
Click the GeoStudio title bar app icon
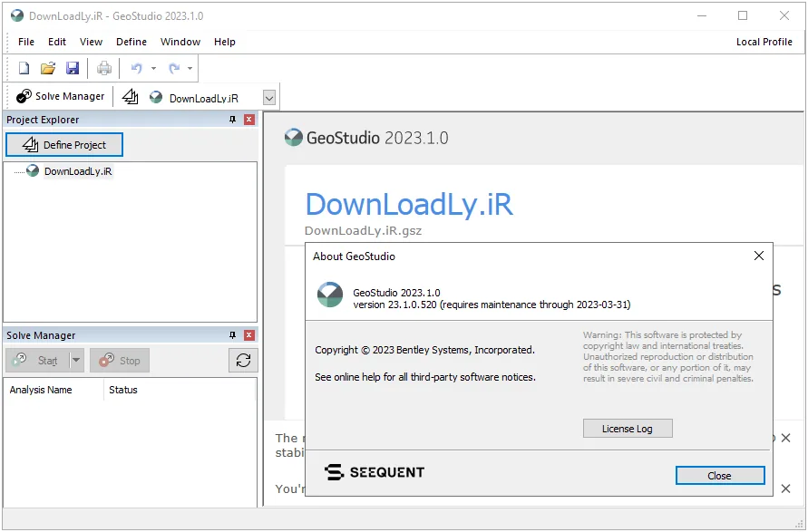pyautogui.click(x=17, y=15)
